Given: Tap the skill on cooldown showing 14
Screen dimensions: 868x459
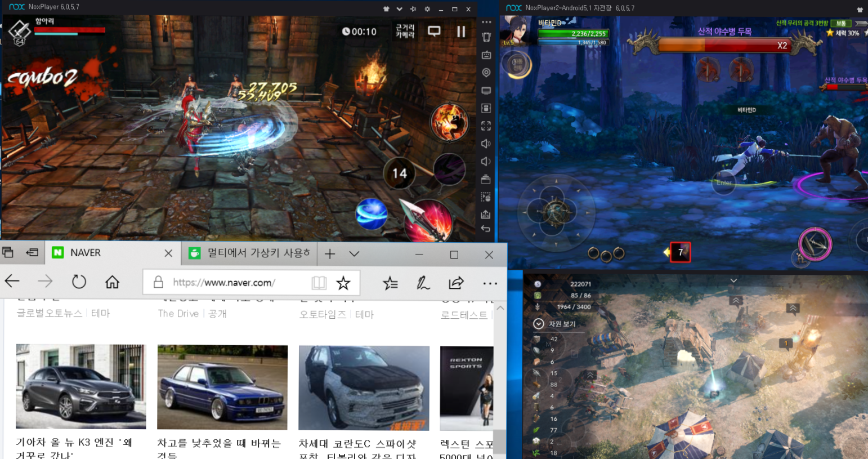Looking at the screenshot, I should pos(399,173).
